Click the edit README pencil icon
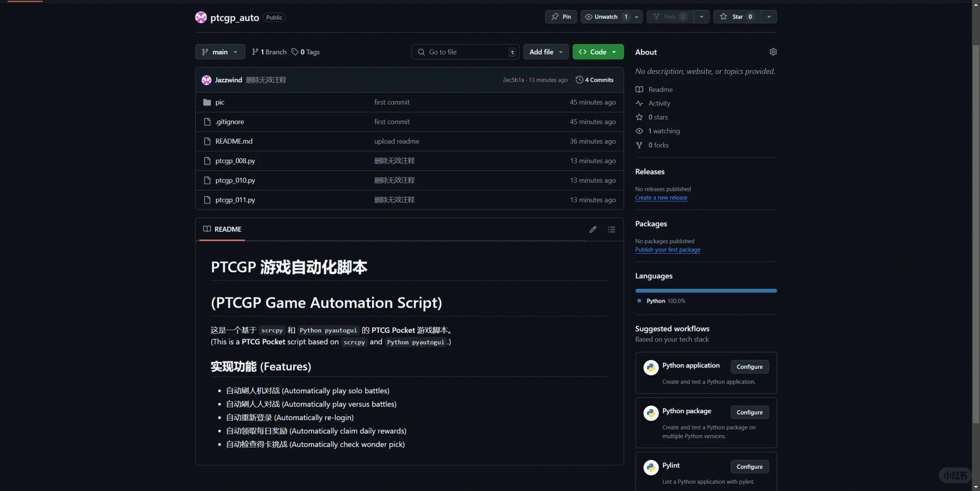The image size is (980, 491). click(592, 230)
